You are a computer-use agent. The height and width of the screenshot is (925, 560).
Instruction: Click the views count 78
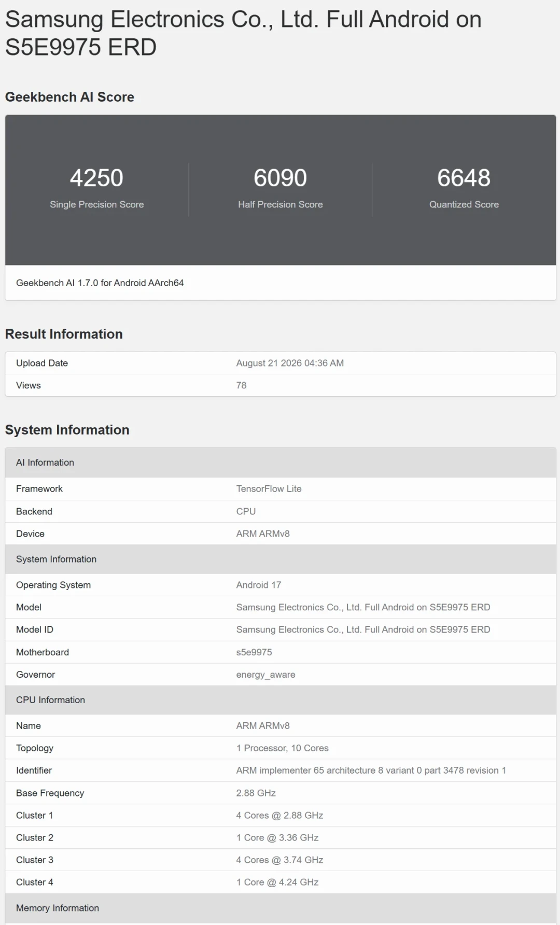point(241,385)
